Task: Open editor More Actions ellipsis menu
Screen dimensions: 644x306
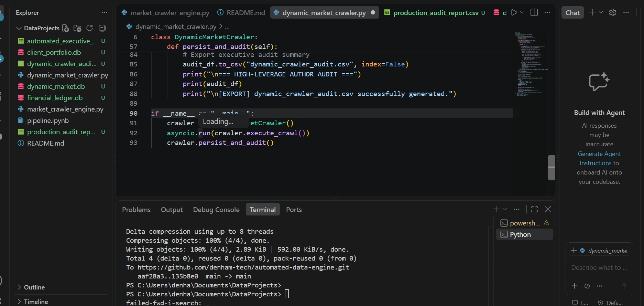Action: (548, 12)
